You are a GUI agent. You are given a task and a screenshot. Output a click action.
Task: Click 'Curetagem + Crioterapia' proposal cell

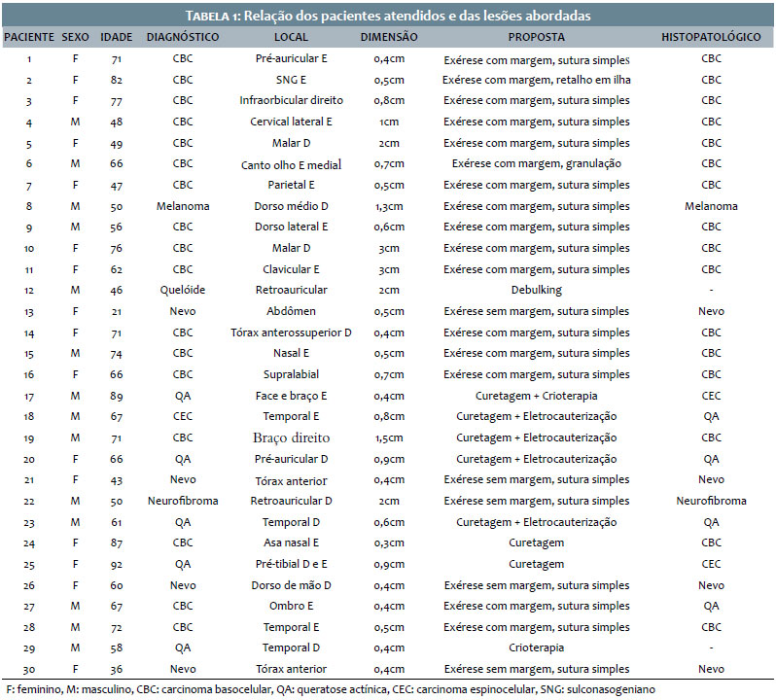537,396
